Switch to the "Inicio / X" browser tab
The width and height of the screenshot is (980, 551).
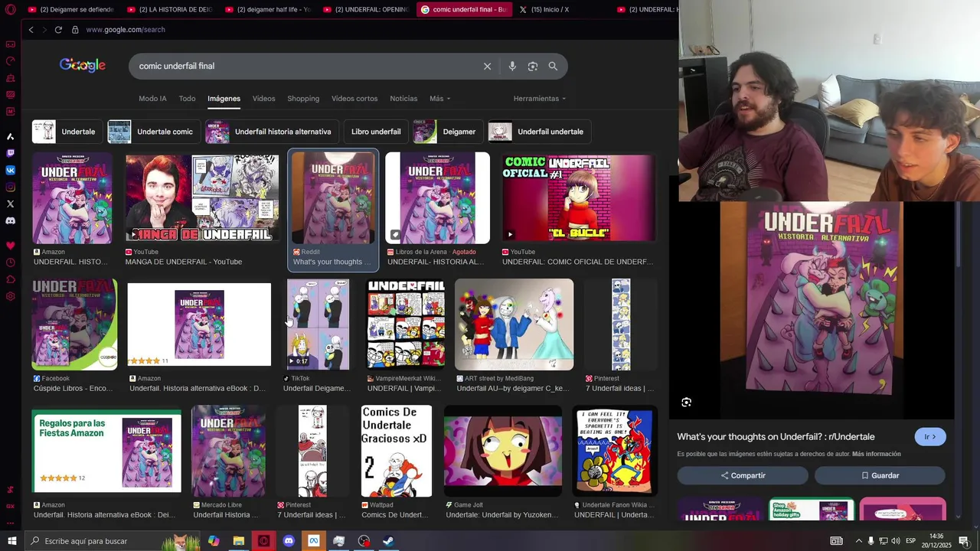(x=561, y=9)
